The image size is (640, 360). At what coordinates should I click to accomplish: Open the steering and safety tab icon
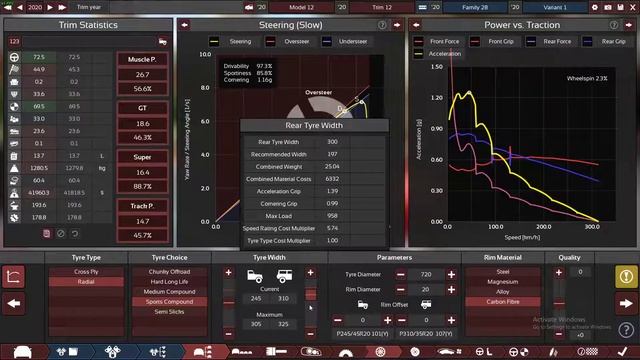tap(518, 351)
